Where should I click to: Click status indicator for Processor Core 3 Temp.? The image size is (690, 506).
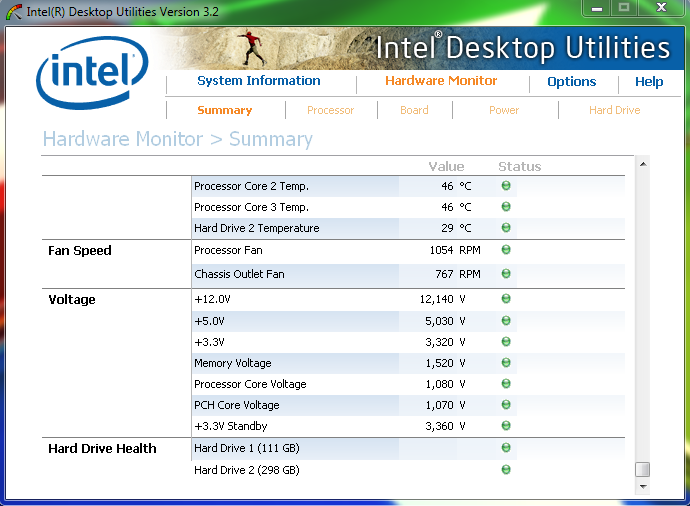click(506, 206)
